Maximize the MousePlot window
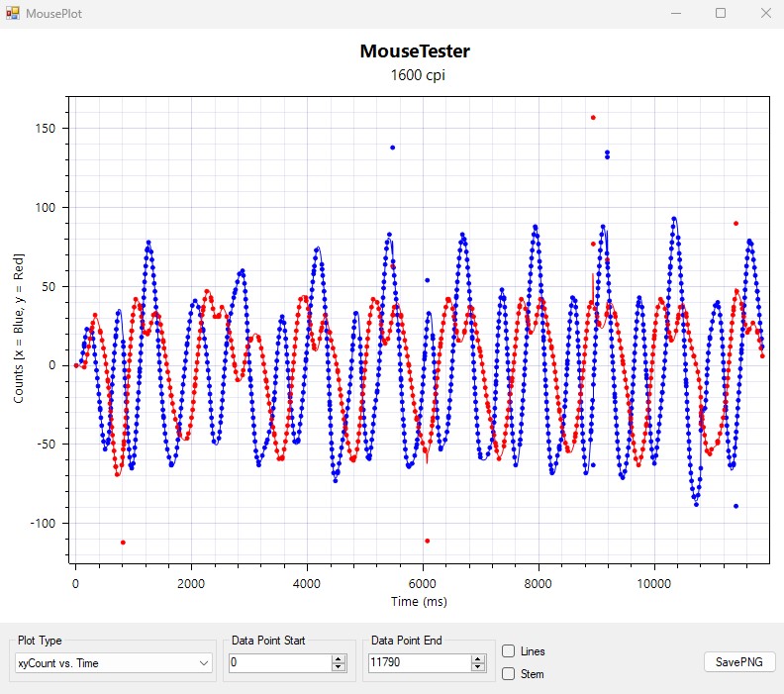The height and width of the screenshot is (694, 784). pyautogui.click(x=721, y=13)
